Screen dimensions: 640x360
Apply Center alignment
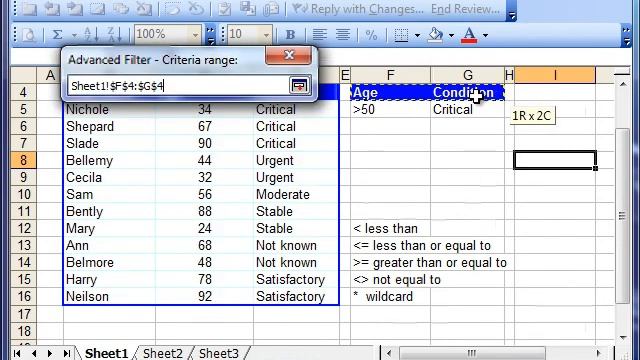(343, 35)
